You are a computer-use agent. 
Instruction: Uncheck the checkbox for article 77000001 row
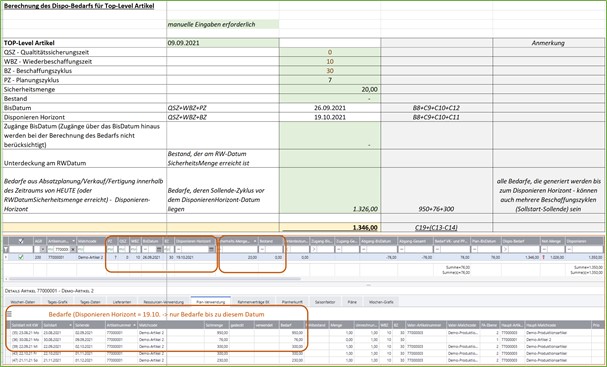click(x=21, y=257)
